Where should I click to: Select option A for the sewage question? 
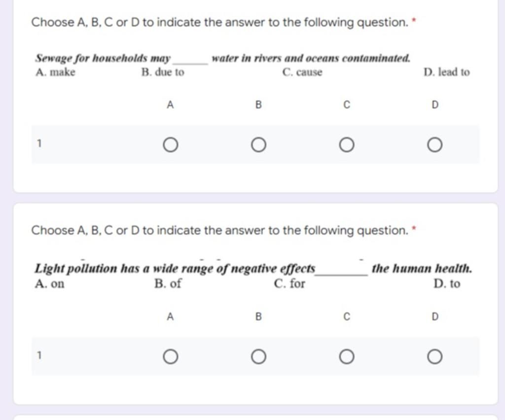click(x=170, y=145)
